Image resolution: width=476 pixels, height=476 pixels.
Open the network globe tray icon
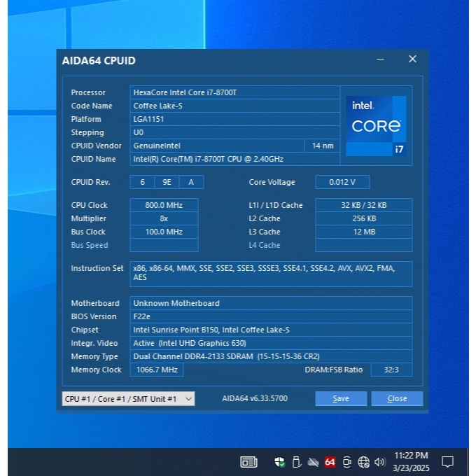point(363,462)
